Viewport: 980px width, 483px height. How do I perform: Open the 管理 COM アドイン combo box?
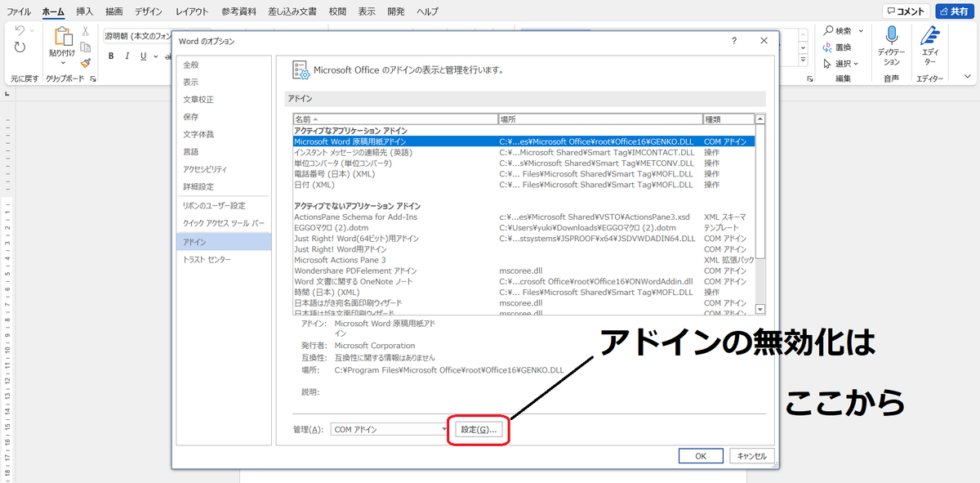390,429
